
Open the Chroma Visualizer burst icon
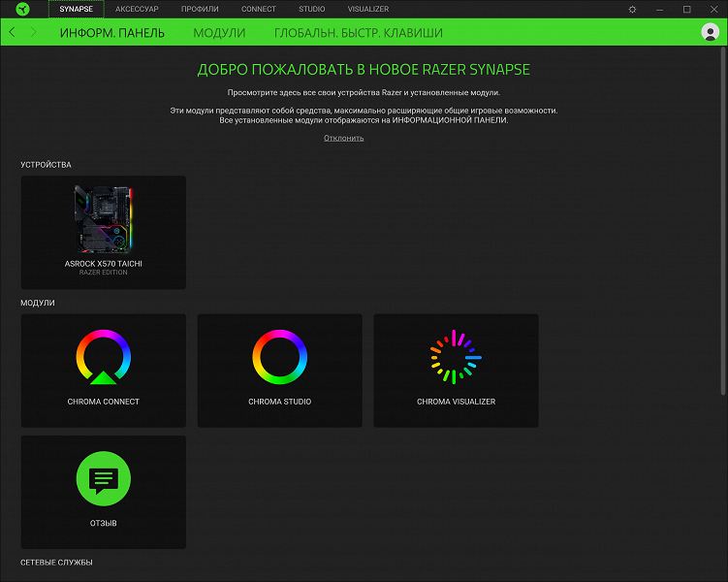click(456, 357)
